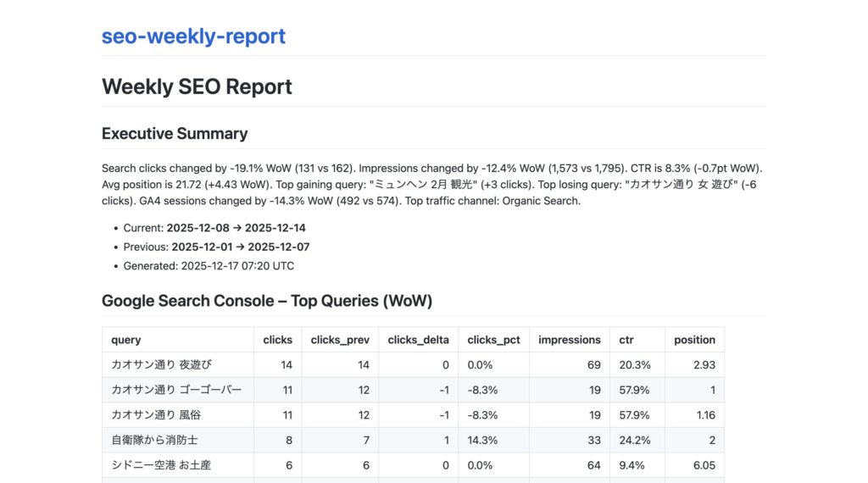
Task: Click the query column header
Action: [127, 340]
